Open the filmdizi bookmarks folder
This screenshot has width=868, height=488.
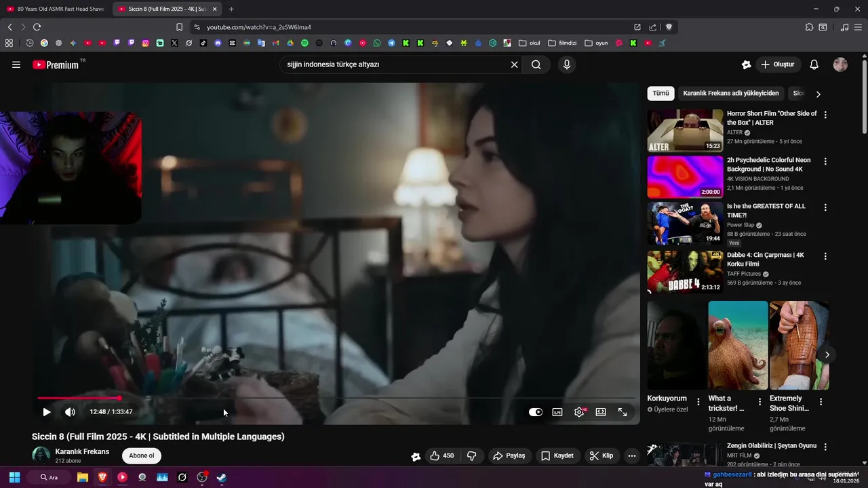point(562,43)
